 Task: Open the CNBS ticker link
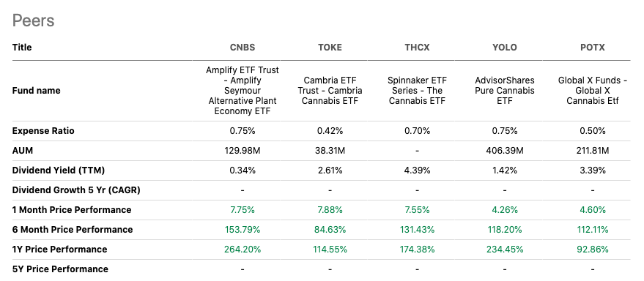243,47
